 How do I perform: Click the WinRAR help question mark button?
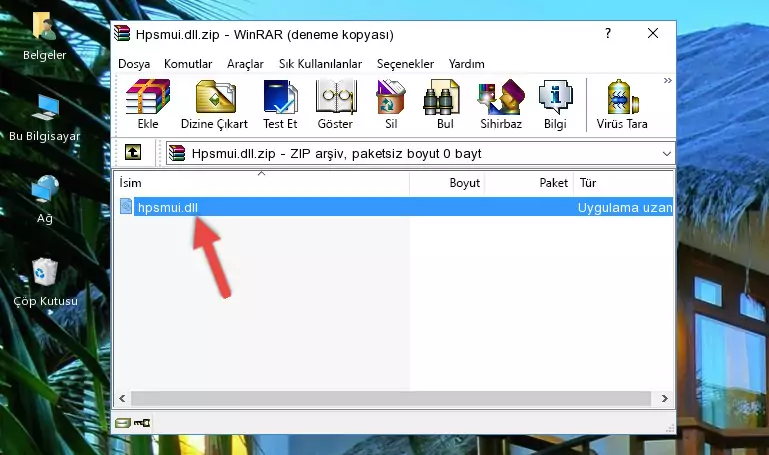[x=608, y=33]
